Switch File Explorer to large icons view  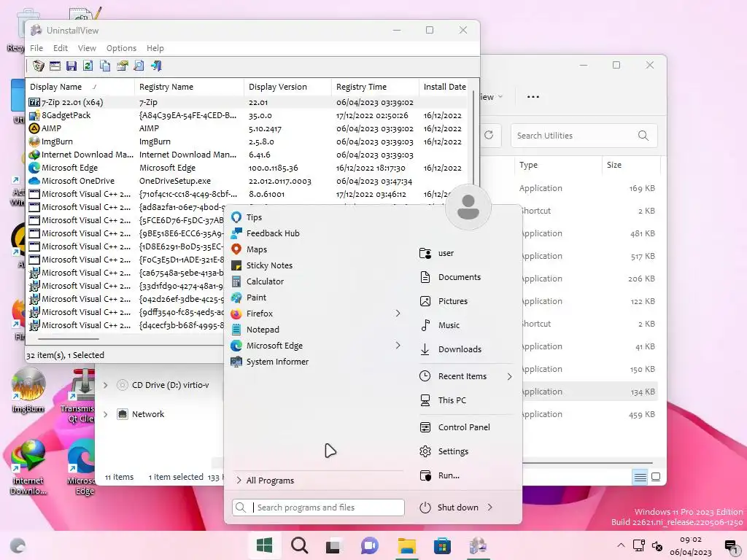656,477
